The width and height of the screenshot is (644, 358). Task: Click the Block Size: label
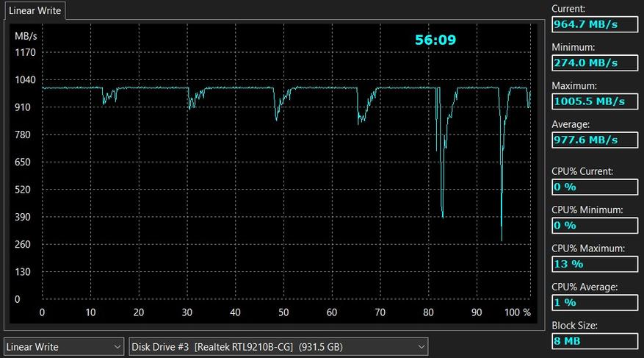[x=574, y=326]
